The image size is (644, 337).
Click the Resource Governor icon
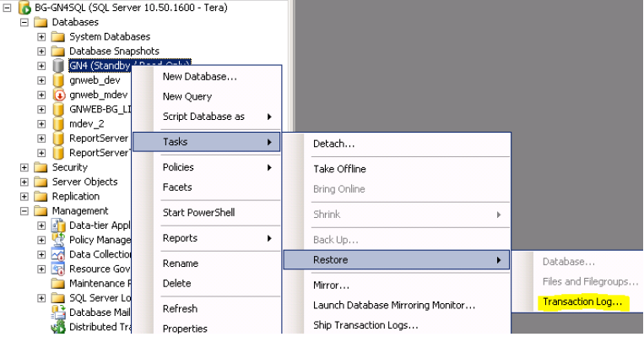[x=58, y=269]
